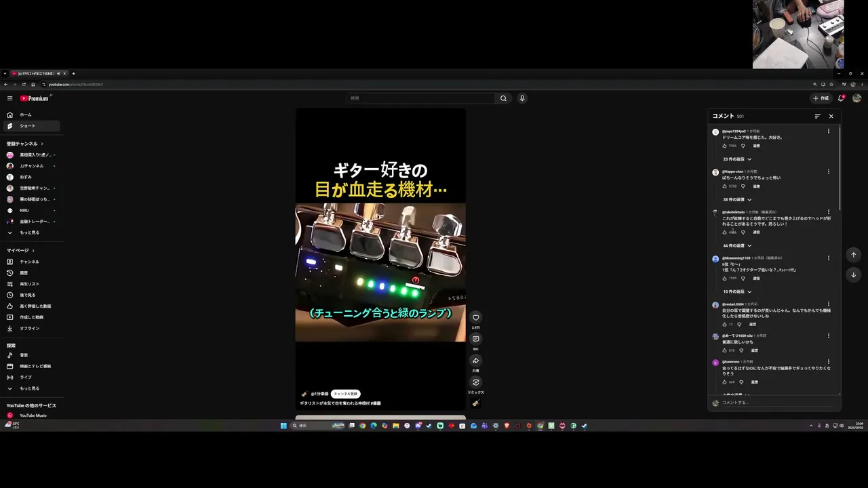Like the 6弦「E〜」 comment

click(x=724, y=279)
